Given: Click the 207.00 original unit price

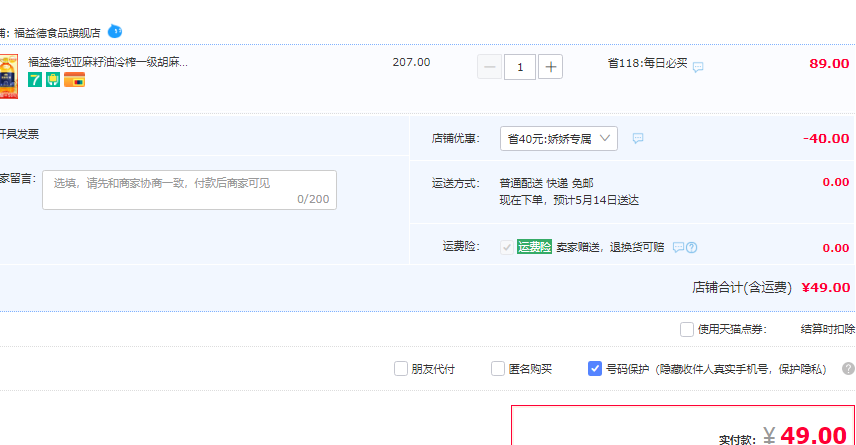Looking at the screenshot, I should (x=411, y=62).
